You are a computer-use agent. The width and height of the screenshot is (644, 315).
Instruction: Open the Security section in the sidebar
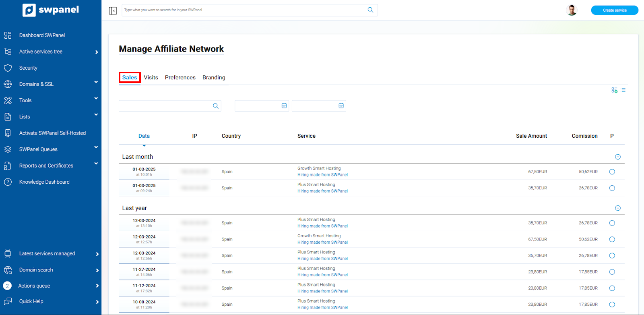28,68
